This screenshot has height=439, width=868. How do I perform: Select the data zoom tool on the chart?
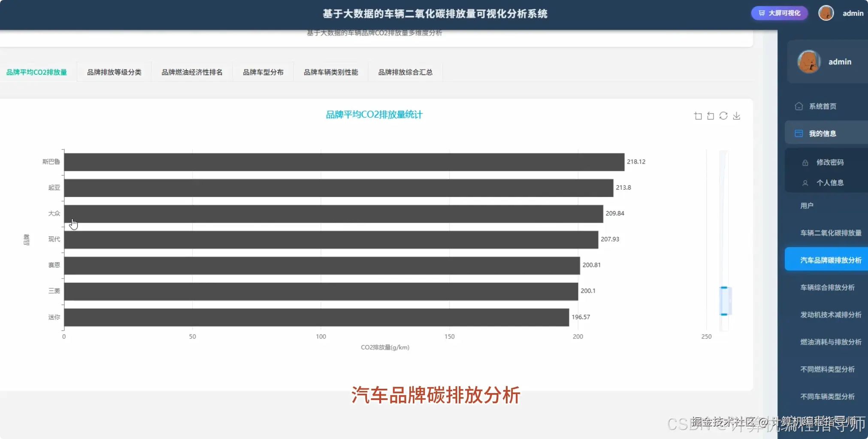pyautogui.click(x=698, y=115)
